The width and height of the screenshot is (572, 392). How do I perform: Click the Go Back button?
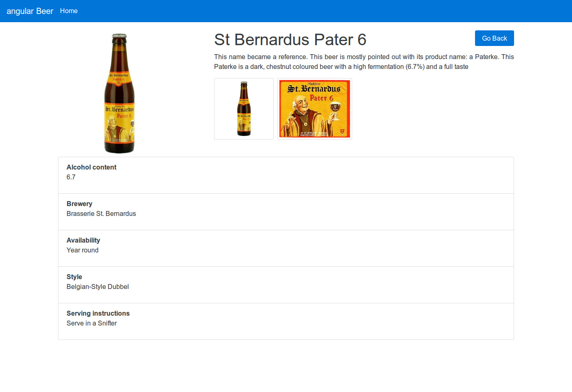[x=494, y=38]
